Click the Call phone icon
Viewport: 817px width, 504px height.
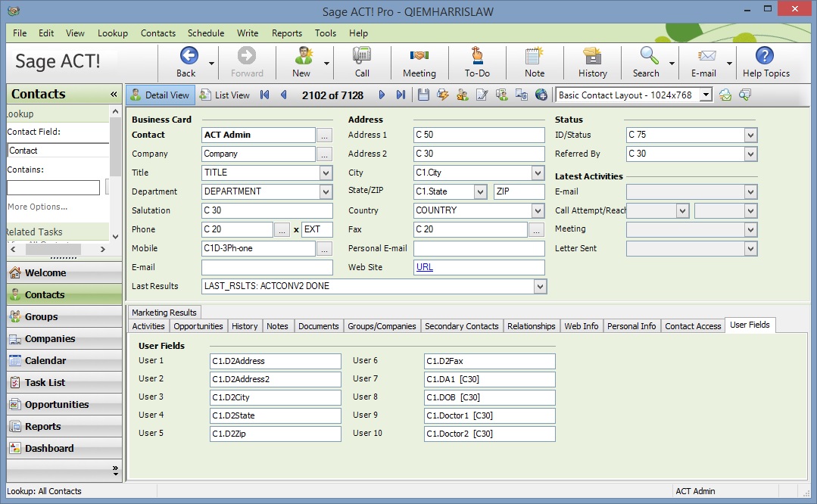pos(362,55)
